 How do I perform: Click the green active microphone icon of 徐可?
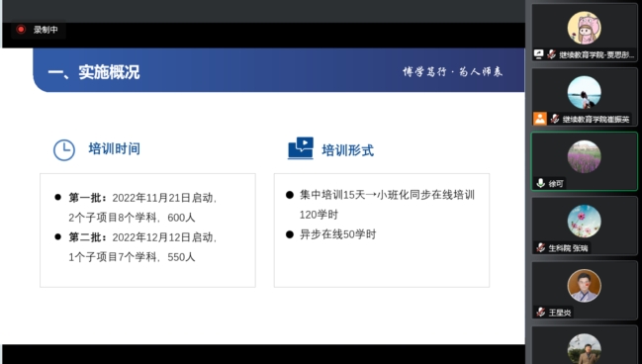coord(540,183)
